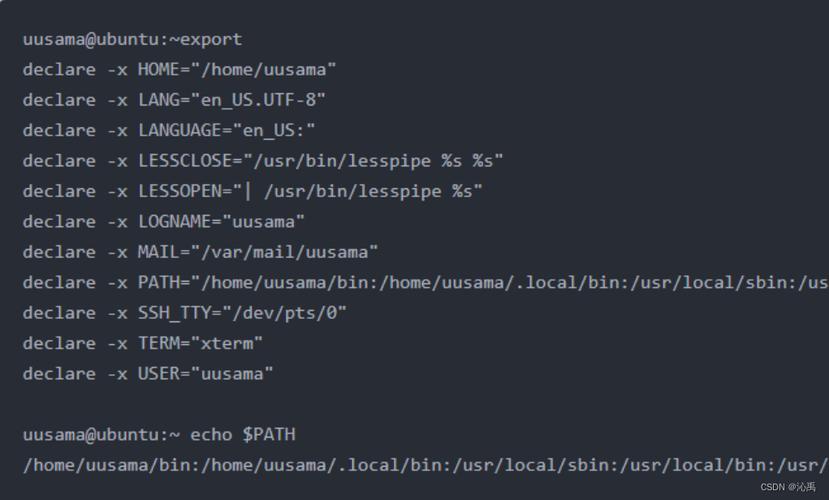The height and width of the screenshot is (500, 829).
Task: Click /usr/local/sbin in PATH declaration
Action: tap(708, 283)
